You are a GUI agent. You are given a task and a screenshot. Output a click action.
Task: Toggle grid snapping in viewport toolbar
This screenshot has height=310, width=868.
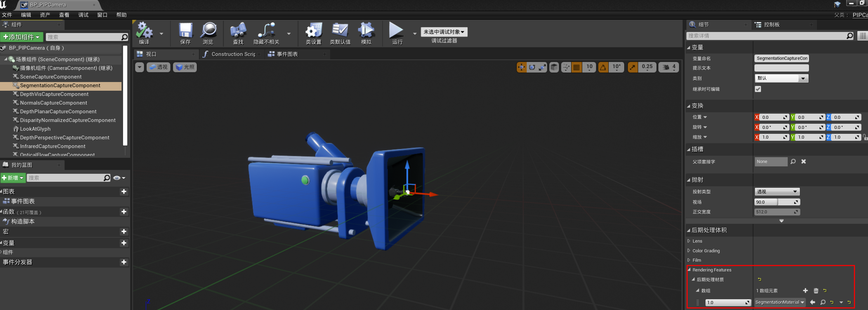pyautogui.click(x=576, y=67)
